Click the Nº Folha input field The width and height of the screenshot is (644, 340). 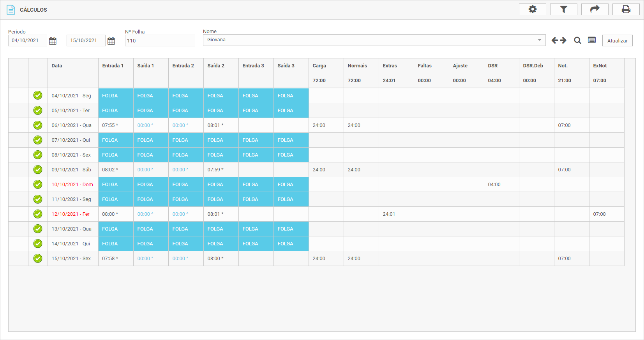coord(160,41)
